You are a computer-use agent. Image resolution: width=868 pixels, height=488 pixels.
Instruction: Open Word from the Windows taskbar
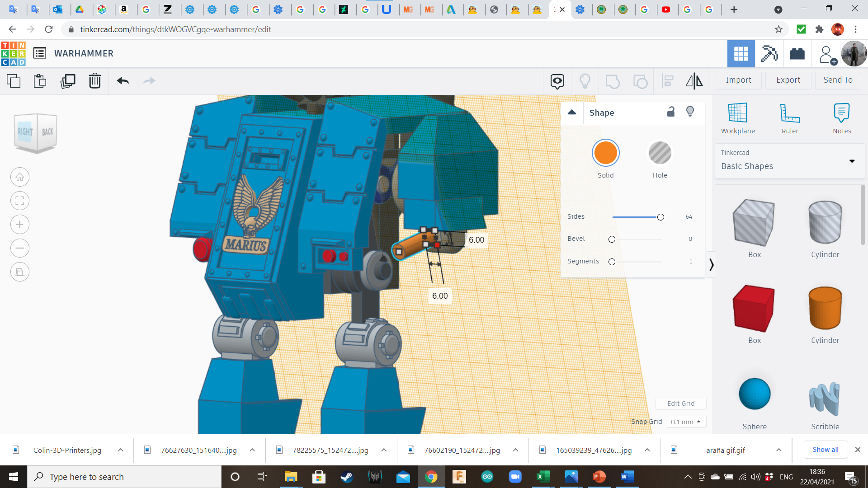click(x=627, y=477)
